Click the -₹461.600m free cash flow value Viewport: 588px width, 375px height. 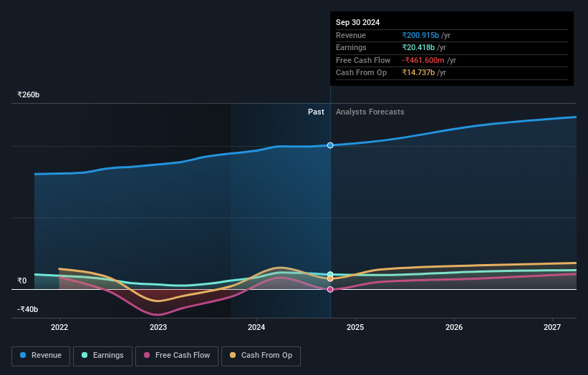click(423, 60)
